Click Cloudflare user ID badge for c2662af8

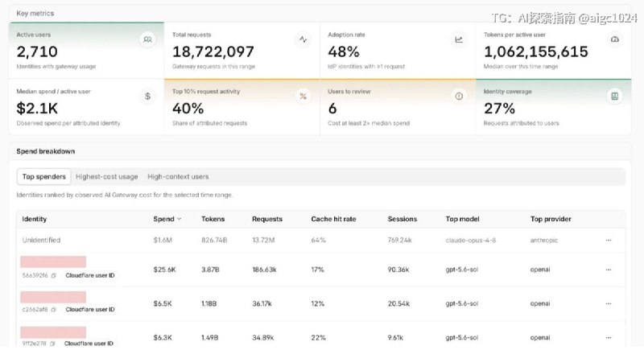click(x=90, y=310)
